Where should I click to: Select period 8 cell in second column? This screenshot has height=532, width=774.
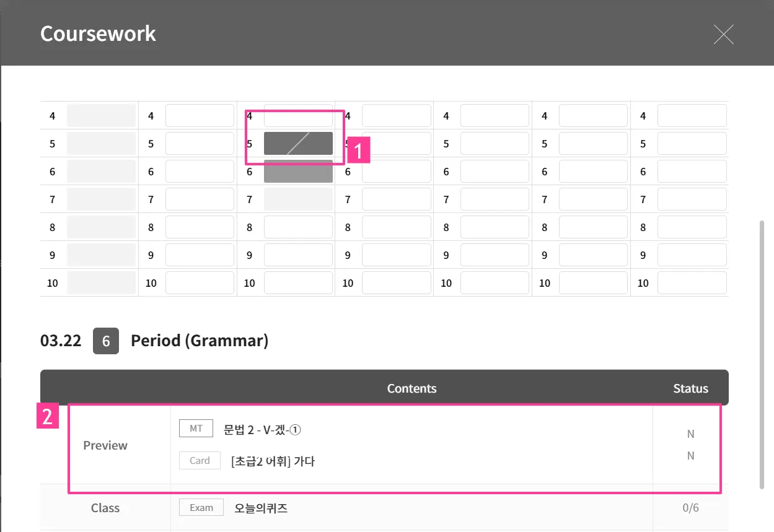(200, 227)
